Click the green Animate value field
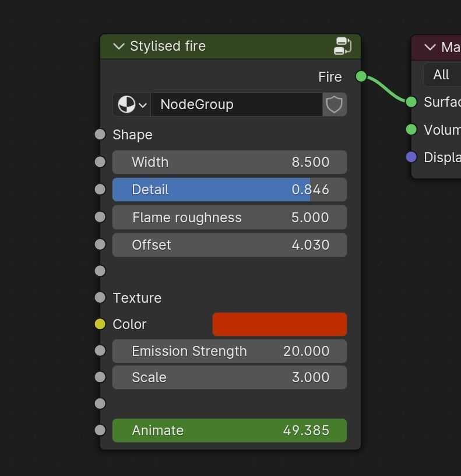This screenshot has height=476, width=461. 229,430
